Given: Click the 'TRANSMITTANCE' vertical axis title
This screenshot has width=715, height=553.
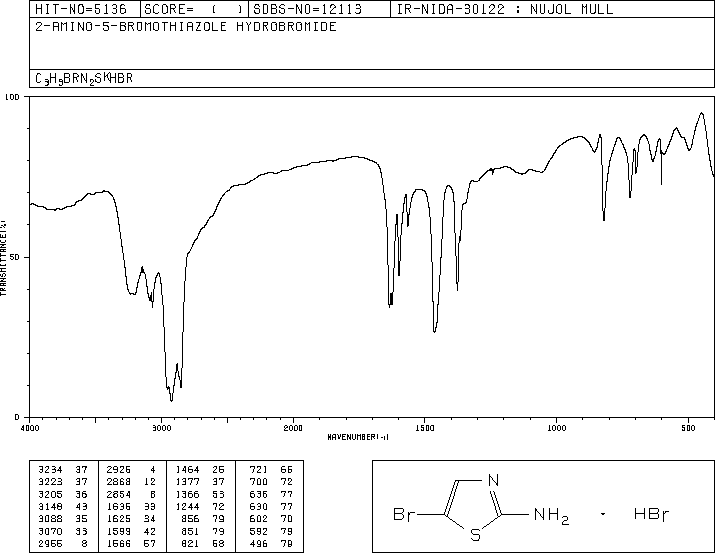Looking at the screenshot, I should pos(3,258).
